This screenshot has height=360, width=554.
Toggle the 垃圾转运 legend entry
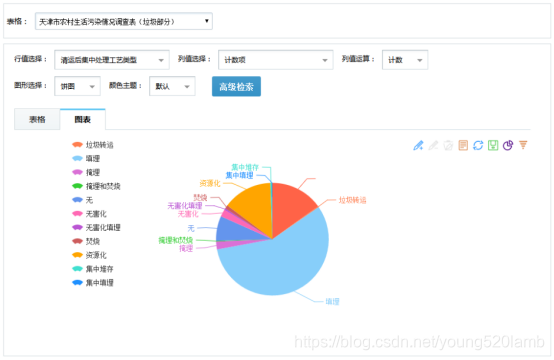(93, 145)
